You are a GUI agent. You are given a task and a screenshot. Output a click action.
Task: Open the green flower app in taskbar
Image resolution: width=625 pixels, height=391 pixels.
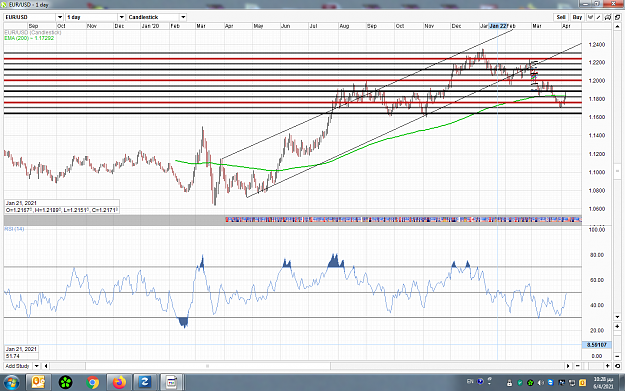click(x=65, y=383)
